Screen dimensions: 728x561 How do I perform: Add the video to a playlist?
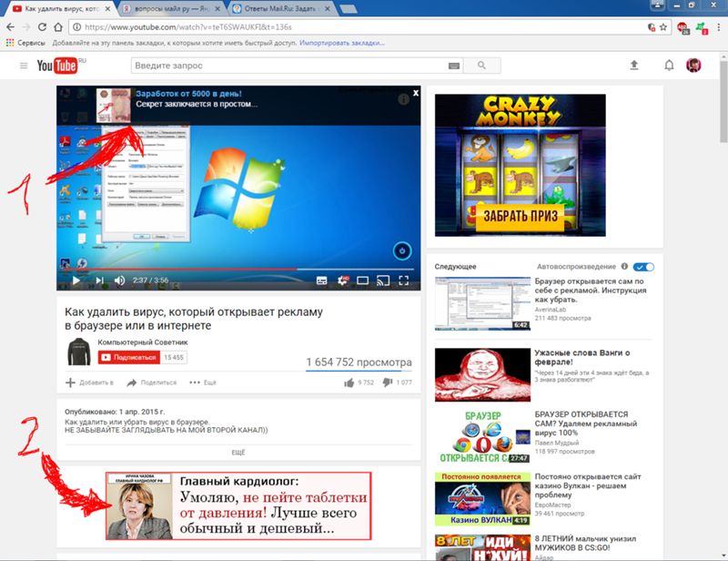click(89, 382)
